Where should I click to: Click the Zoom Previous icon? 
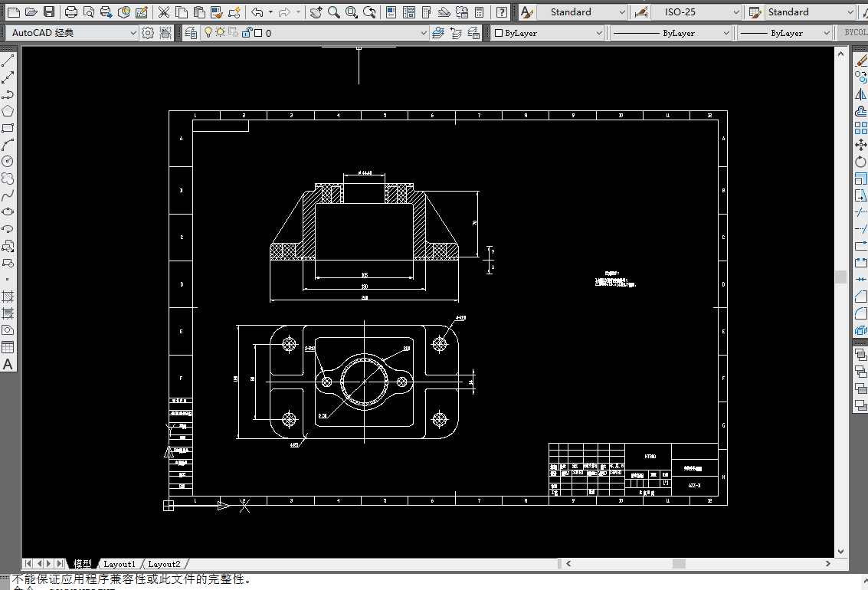(369, 11)
